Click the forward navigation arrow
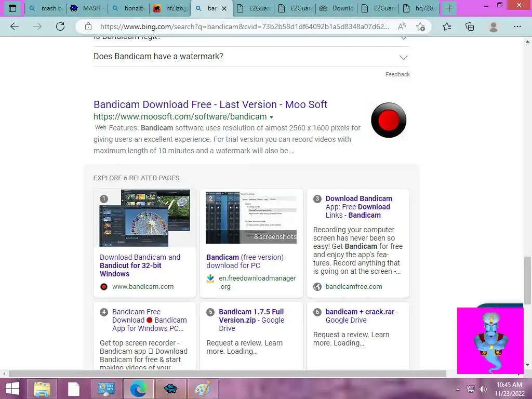This screenshot has height=399, width=532. coord(37,26)
